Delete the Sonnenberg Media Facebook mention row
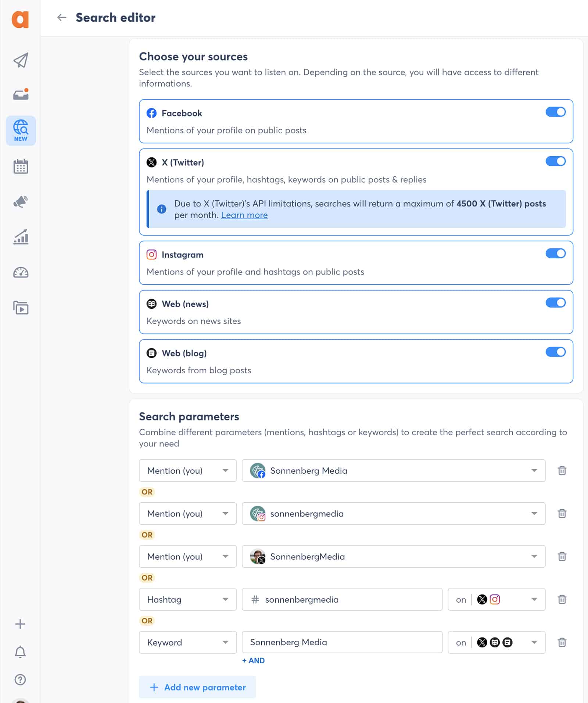This screenshot has height=703, width=588. point(562,470)
